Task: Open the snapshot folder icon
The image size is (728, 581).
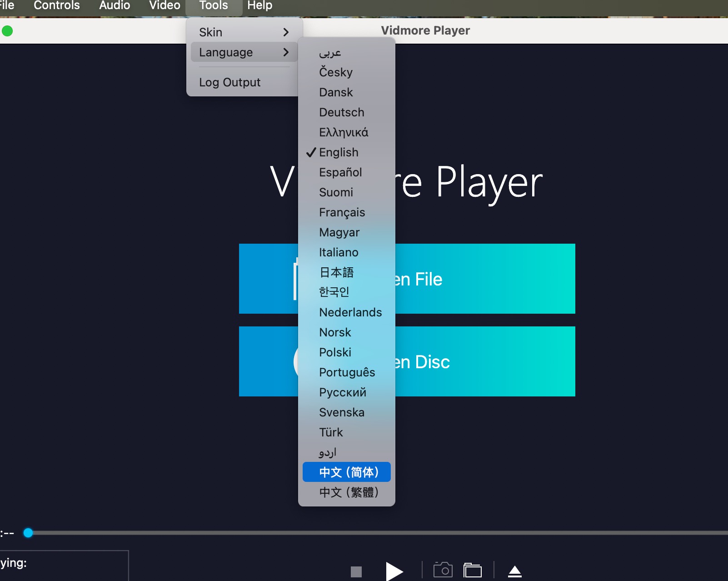Action: coord(473,570)
